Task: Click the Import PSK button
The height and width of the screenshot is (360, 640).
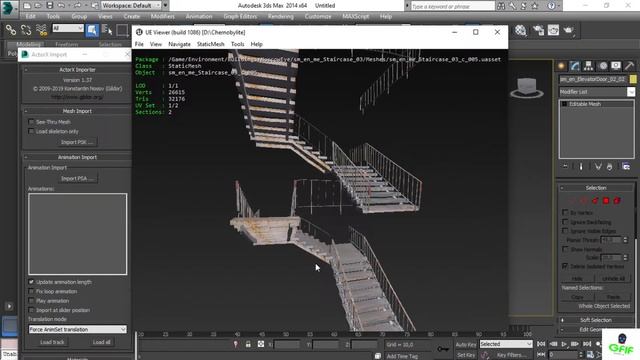Action: pyautogui.click(x=77, y=142)
